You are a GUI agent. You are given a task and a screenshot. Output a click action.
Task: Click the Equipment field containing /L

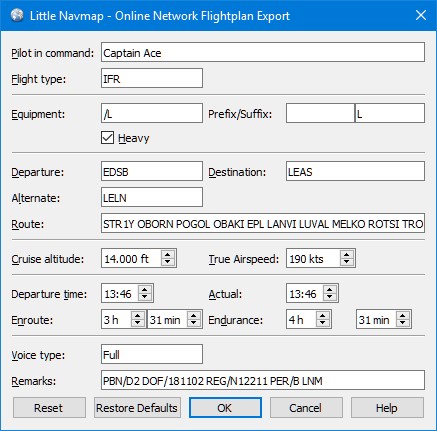[152, 113]
